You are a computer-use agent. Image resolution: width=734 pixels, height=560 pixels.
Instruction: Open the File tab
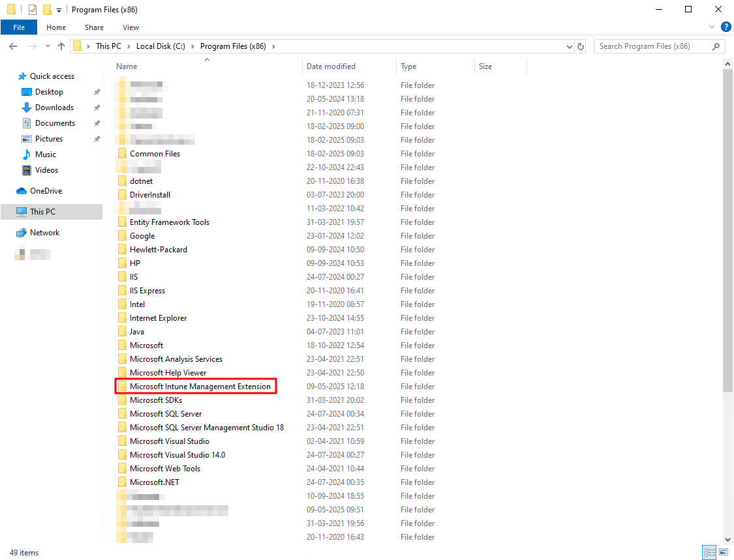(x=19, y=27)
